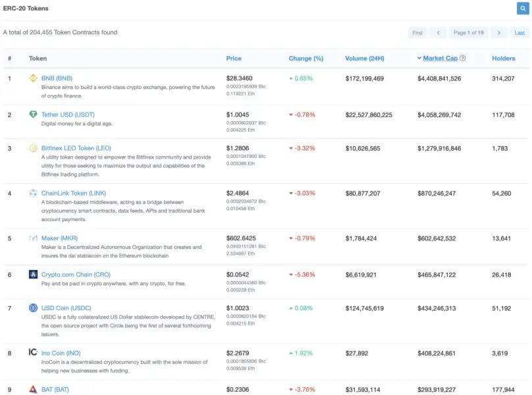The height and width of the screenshot is (395, 532).
Task: Click the Ino Coin IC logo
Action: pyautogui.click(x=33, y=352)
